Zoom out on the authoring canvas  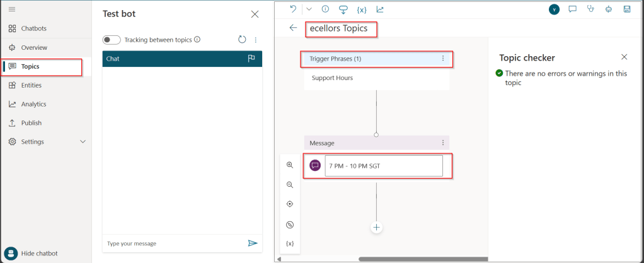pos(290,185)
